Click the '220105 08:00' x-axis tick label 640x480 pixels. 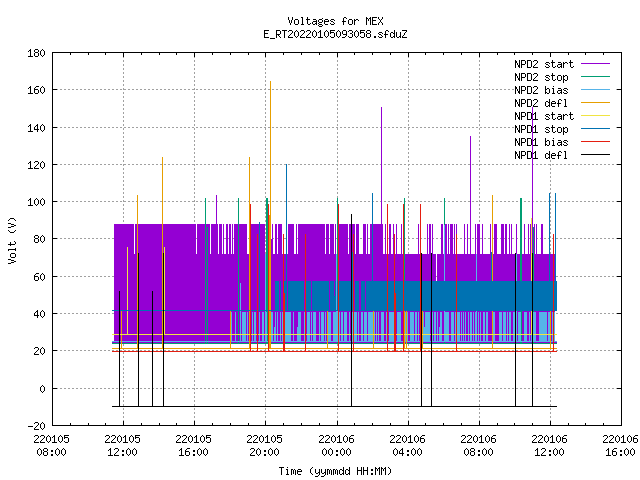point(51,446)
